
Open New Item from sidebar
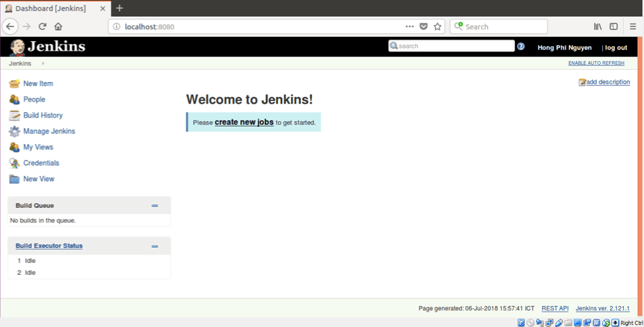pyautogui.click(x=38, y=83)
